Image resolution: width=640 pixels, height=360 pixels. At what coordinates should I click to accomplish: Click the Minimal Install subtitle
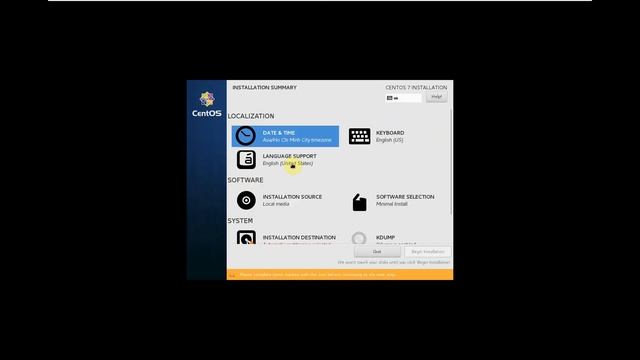pos(391,204)
